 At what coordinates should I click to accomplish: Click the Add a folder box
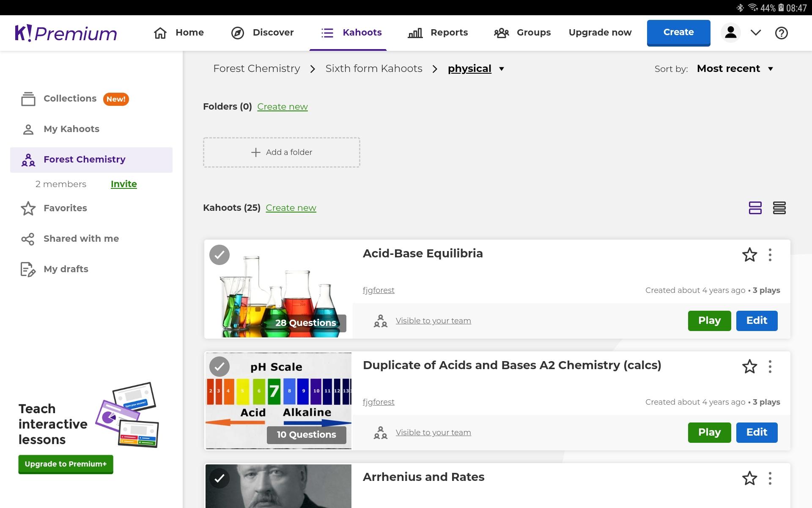282,152
